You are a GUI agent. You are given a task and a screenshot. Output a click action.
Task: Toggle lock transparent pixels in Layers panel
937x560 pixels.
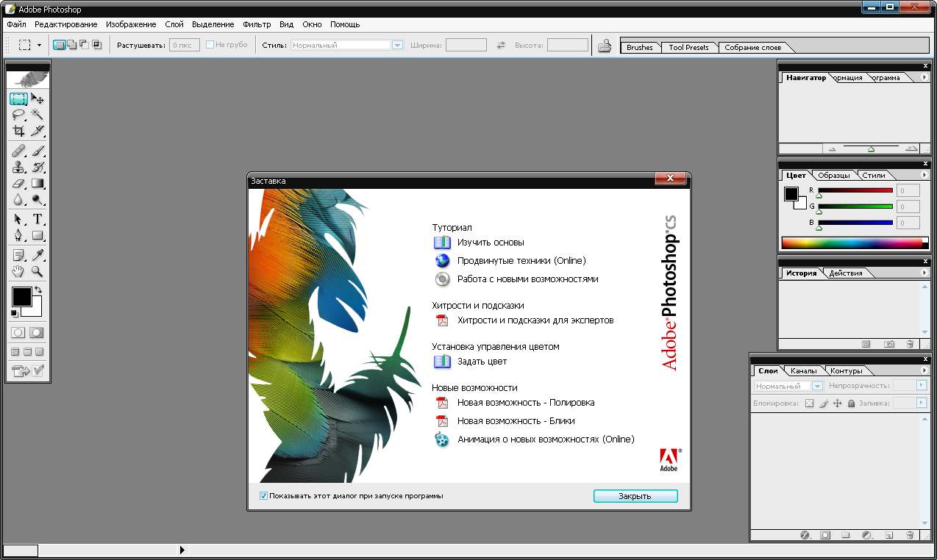tap(809, 403)
